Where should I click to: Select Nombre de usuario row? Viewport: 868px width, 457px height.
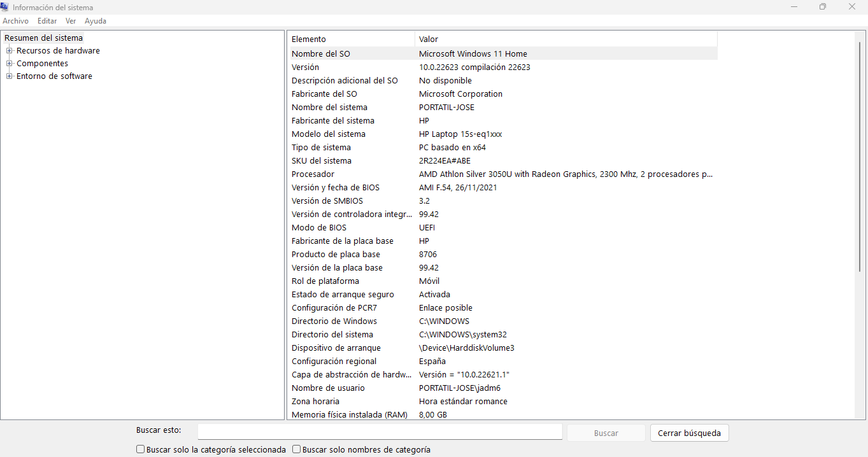502,388
